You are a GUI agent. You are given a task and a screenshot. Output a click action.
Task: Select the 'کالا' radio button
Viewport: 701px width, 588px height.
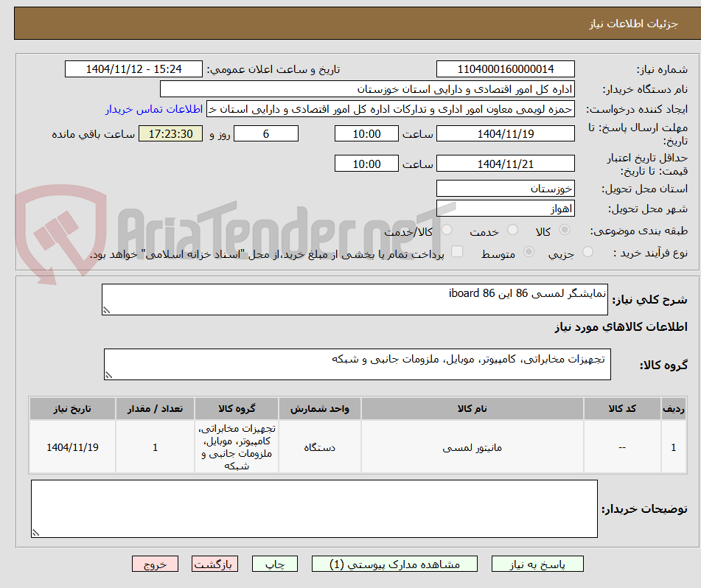point(565,230)
